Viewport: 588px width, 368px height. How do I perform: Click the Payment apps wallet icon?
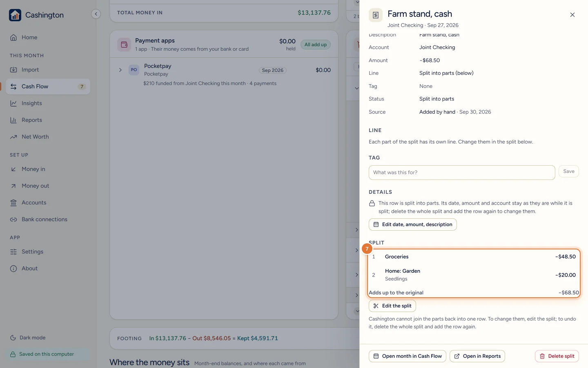124,45
